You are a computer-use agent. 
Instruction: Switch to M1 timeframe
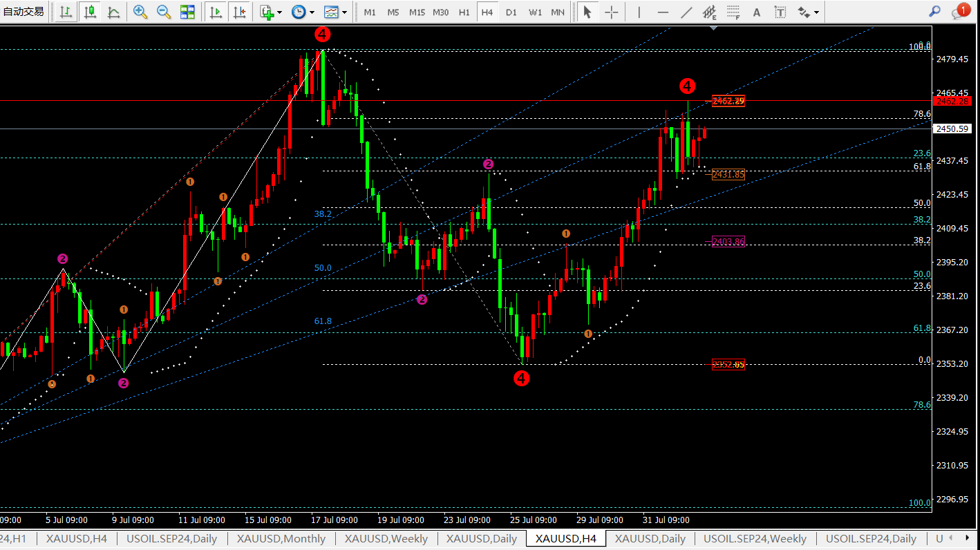click(370, 12)
